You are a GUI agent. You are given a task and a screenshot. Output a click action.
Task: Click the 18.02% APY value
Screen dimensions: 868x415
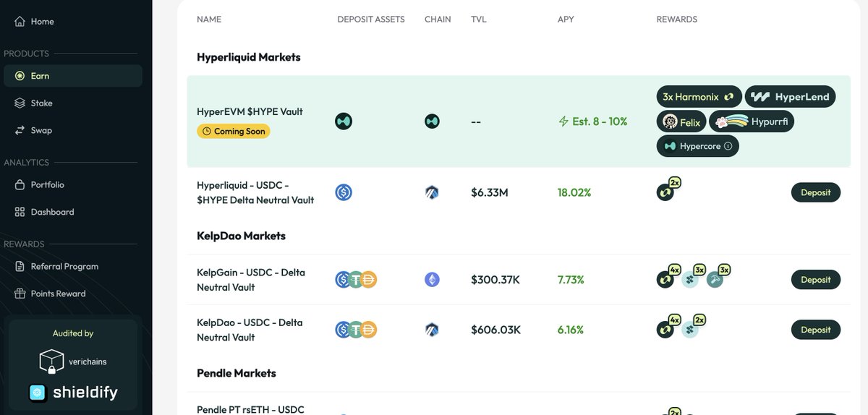[574, 192]
